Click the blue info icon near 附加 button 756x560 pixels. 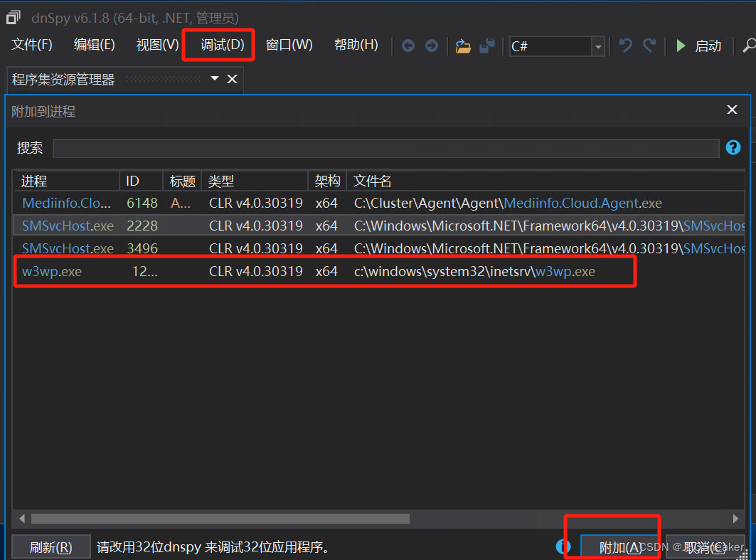coord(564,546)
